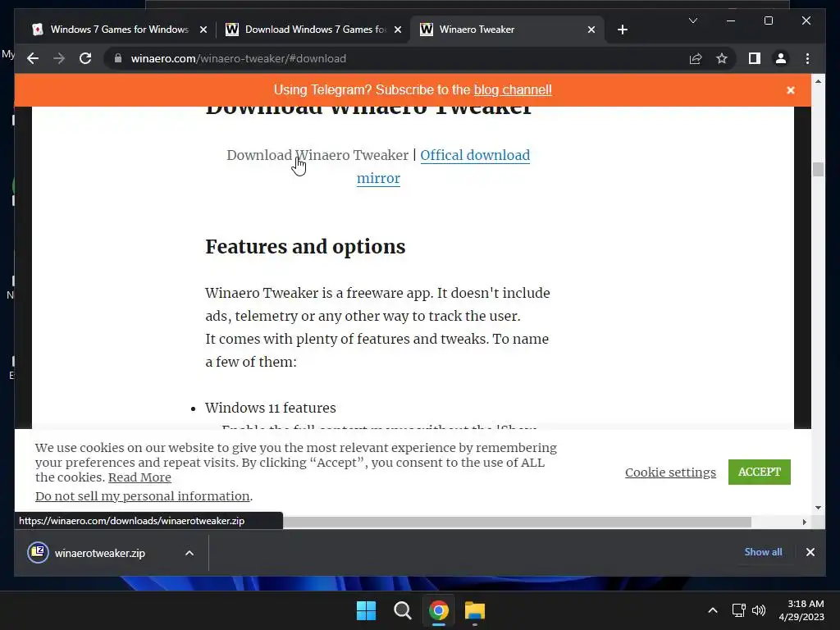Show hidden system tray icons

point(713,610)
